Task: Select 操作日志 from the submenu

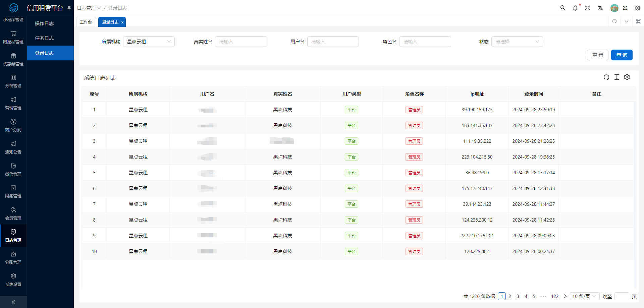Action: (x=44, y=23)
